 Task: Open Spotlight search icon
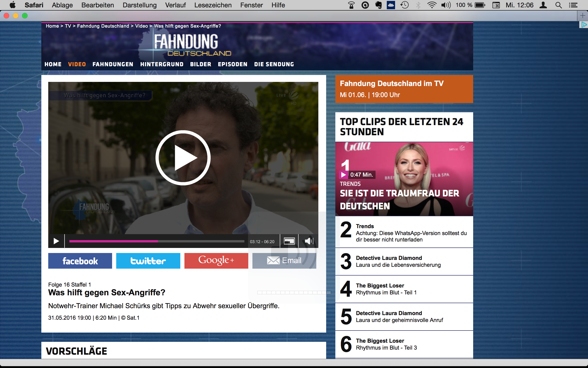click(558, 5)
